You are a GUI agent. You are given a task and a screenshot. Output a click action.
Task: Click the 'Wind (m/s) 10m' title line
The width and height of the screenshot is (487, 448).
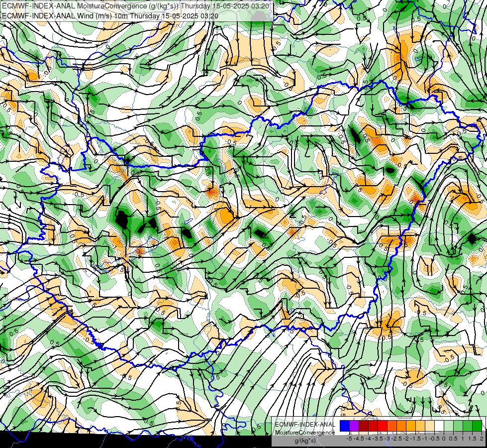point(110,16)
